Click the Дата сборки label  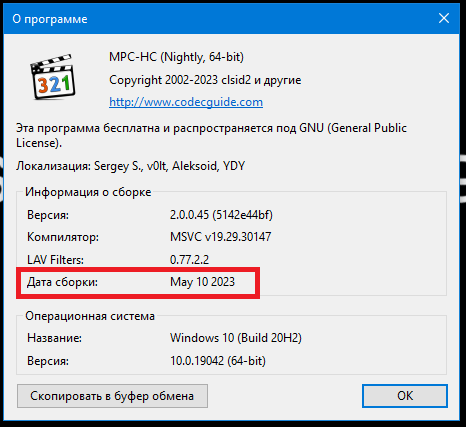coord(62,282)
